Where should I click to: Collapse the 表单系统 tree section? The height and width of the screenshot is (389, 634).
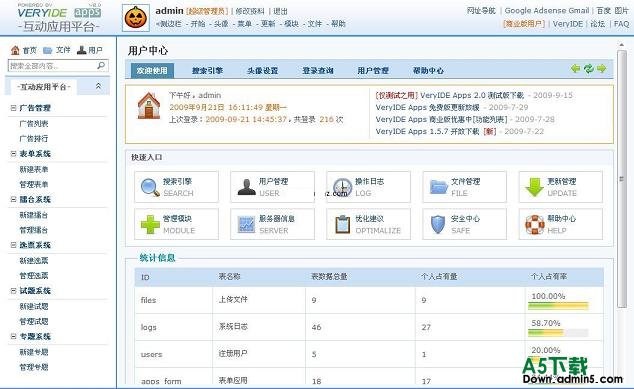[x=13, y=154]
